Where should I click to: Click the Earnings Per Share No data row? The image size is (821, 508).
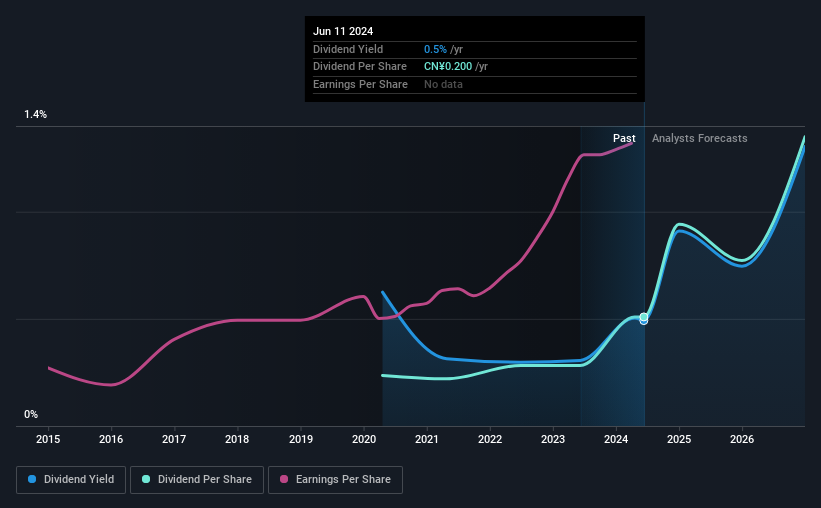[x=475, y=84]
